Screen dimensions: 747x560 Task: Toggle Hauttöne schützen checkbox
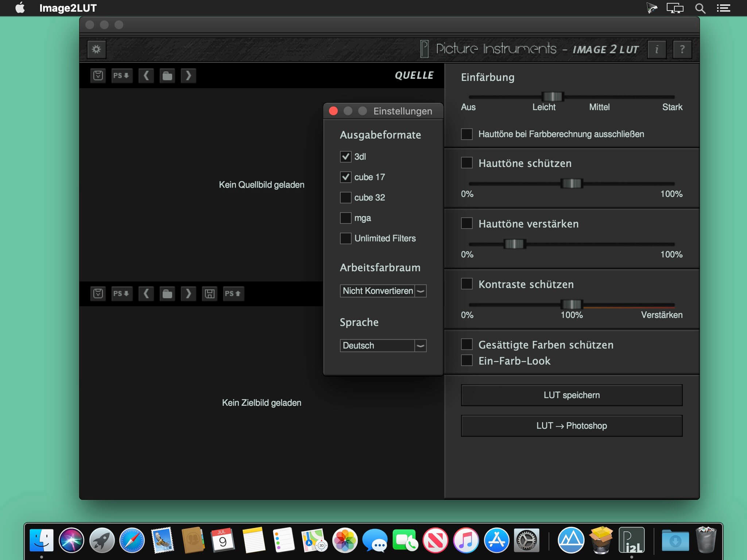coord(467,163)
